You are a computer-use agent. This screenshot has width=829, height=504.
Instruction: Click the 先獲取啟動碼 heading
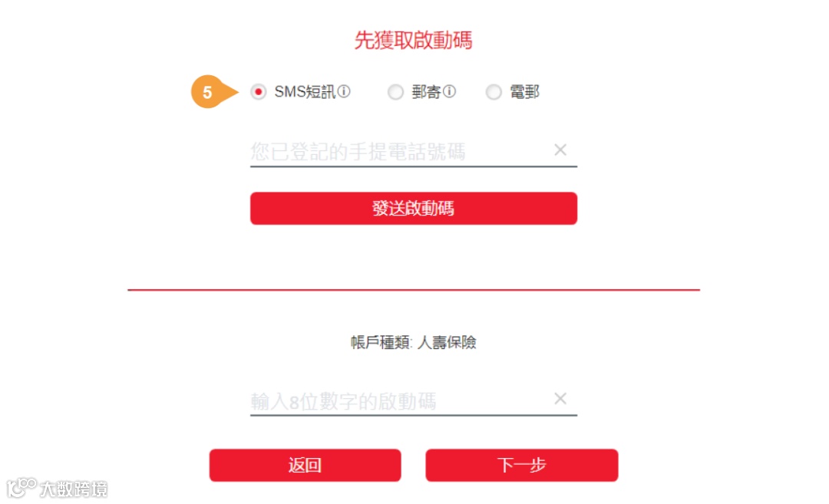(x=414, y=40)
